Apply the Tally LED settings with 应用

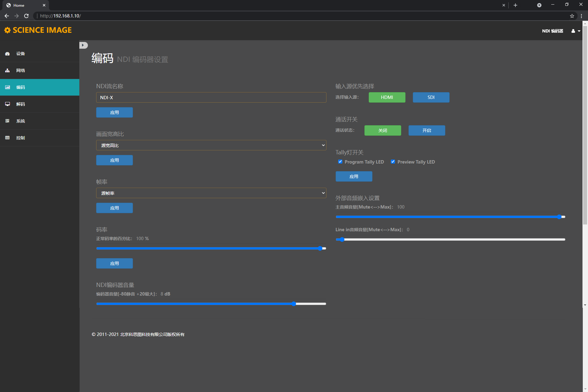354,176
